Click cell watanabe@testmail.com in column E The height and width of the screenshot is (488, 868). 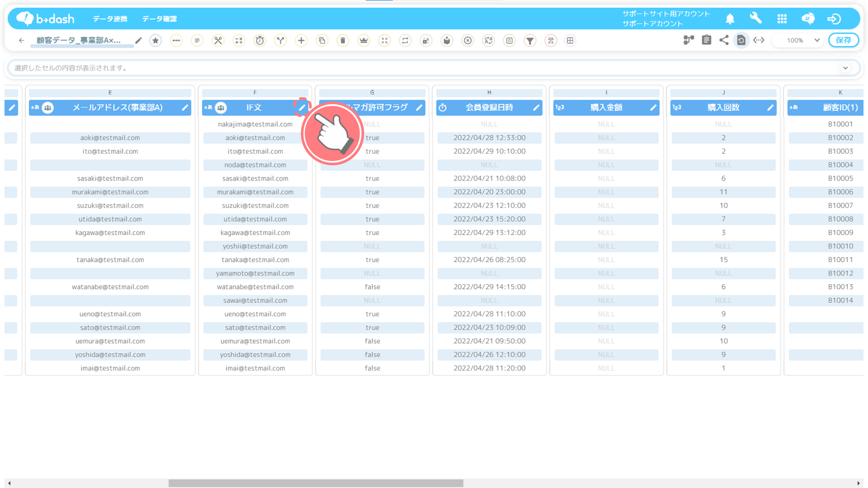point(110,287)
